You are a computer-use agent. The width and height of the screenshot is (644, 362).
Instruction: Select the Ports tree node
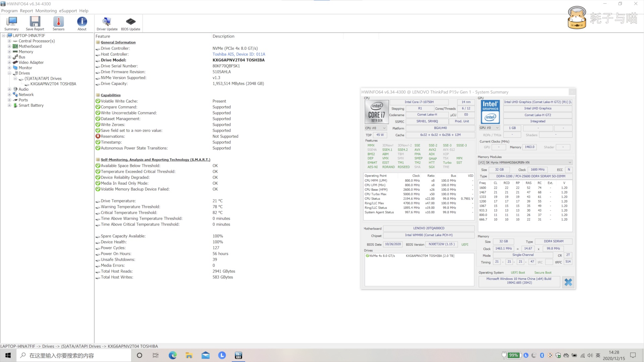(x=23, y=100)
